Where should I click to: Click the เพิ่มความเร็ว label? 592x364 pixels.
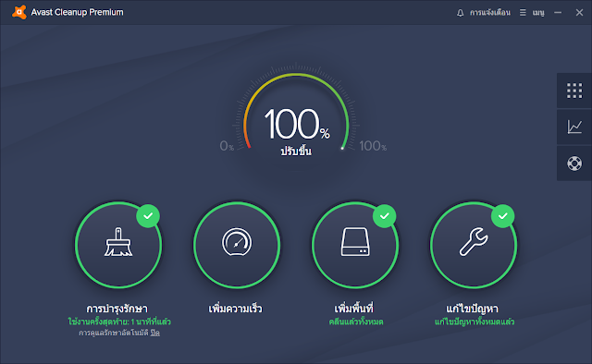coord(235,309)
